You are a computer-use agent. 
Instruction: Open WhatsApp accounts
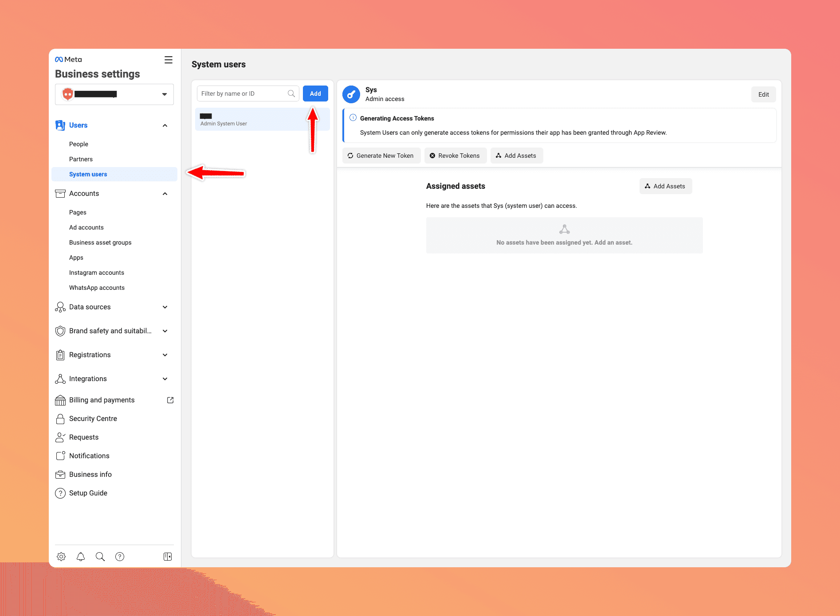point(97,288)
